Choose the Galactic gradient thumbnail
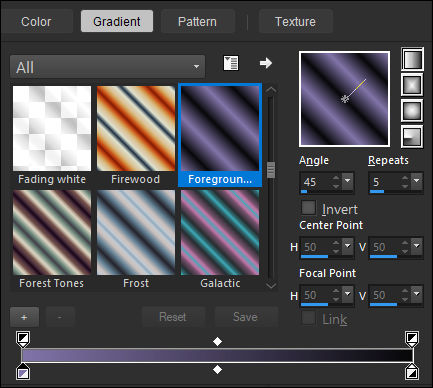433x388 pixels. click(x=220, y=232)
